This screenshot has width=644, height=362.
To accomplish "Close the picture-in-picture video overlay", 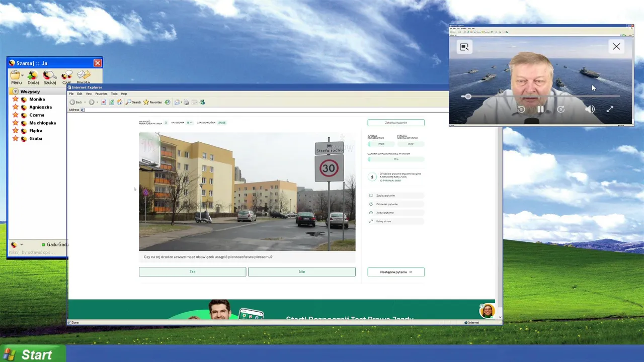I will click(x=616, y=46).
